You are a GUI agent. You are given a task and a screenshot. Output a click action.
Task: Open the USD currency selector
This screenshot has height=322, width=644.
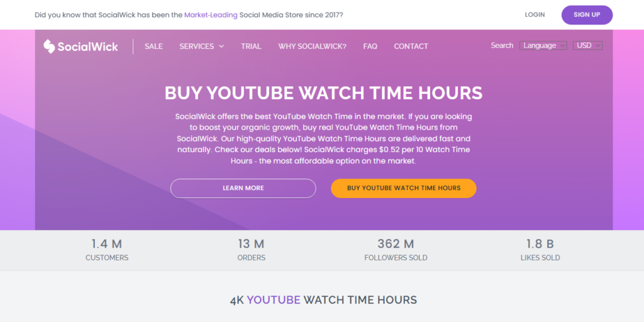587,45
